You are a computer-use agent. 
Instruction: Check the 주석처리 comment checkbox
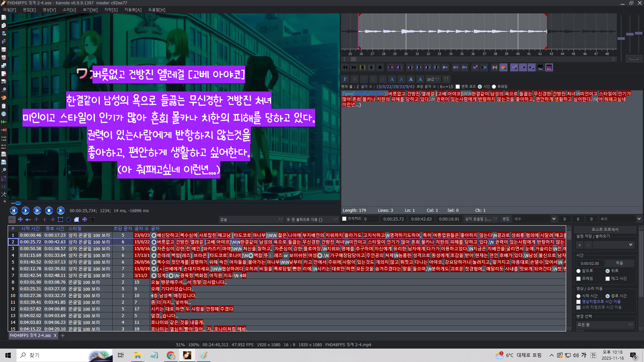tap(344, 219)
